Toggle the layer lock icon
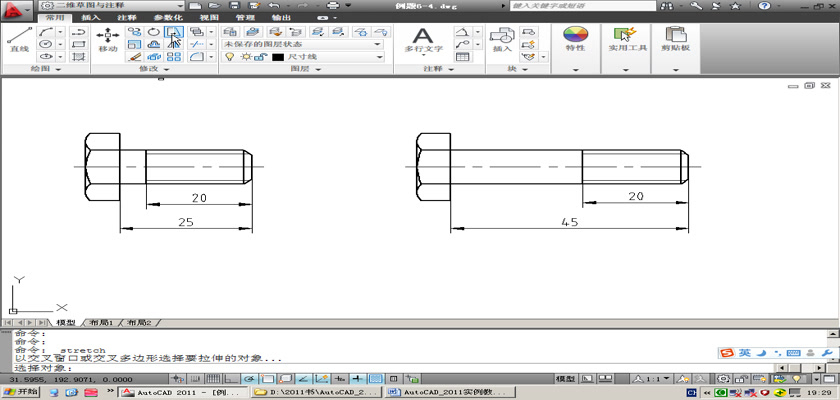The width and height of the screenshot is (840, 400). coord(261,58)
